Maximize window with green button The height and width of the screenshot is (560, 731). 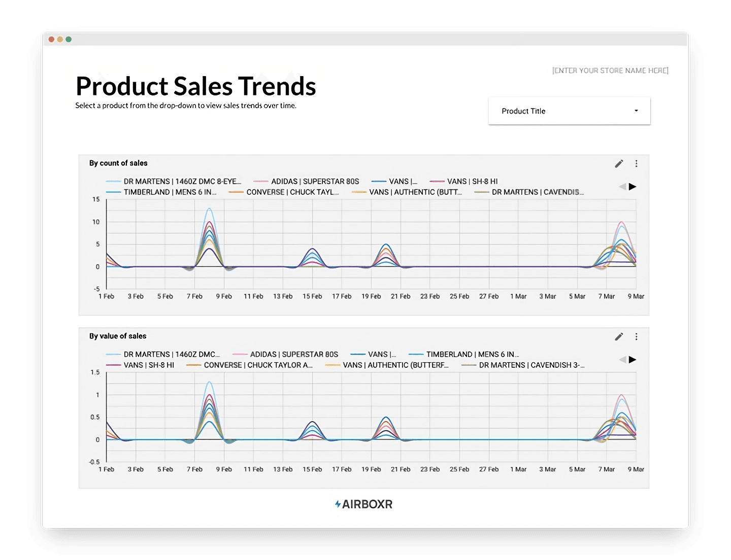pos(69,39)
